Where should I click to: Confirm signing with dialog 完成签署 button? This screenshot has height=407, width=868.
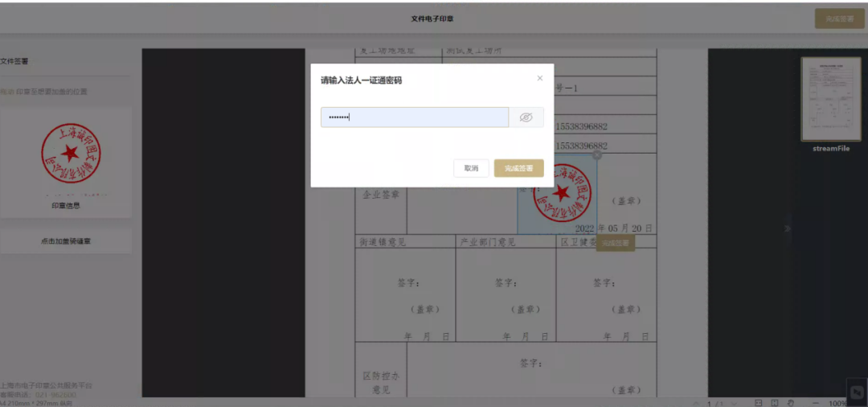(x=518, y=168)
